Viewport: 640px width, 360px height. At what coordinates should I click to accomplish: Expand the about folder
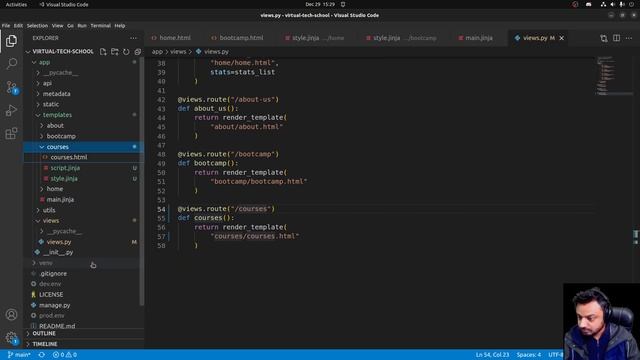[55, 126]
